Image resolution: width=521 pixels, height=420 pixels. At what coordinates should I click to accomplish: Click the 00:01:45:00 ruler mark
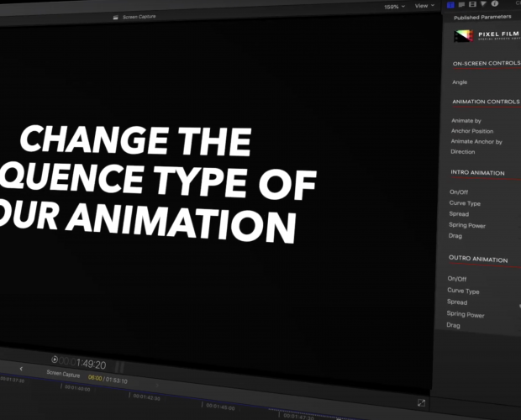coord(220,407)
